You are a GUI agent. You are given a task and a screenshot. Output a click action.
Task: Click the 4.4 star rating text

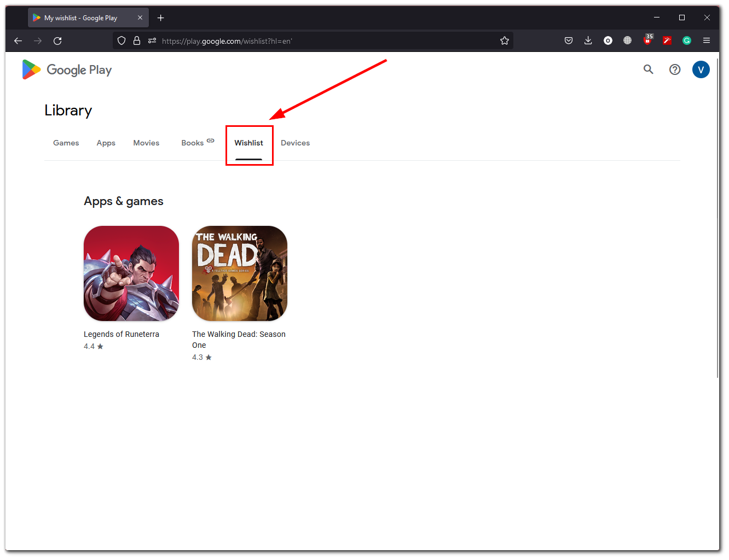point(94,346)
